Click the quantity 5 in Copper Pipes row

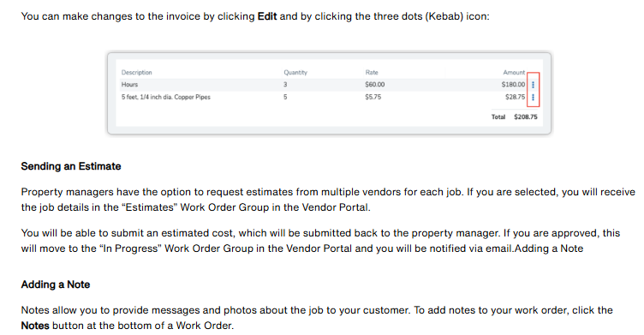click(285, 97)
